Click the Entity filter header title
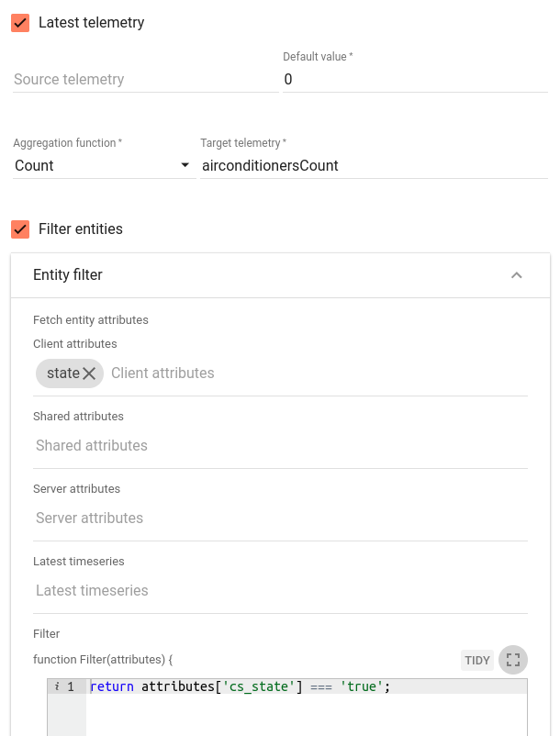560x736 pixels. point(68,274)
